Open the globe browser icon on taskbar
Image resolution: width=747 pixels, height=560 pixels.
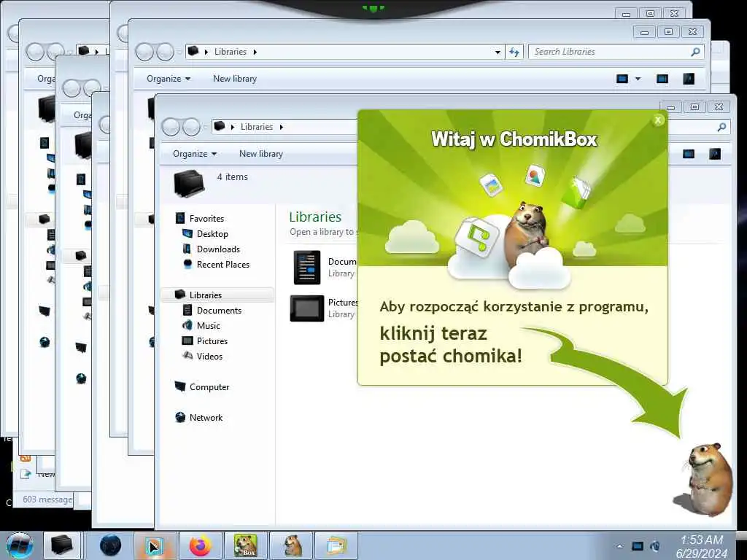point(111,545)
